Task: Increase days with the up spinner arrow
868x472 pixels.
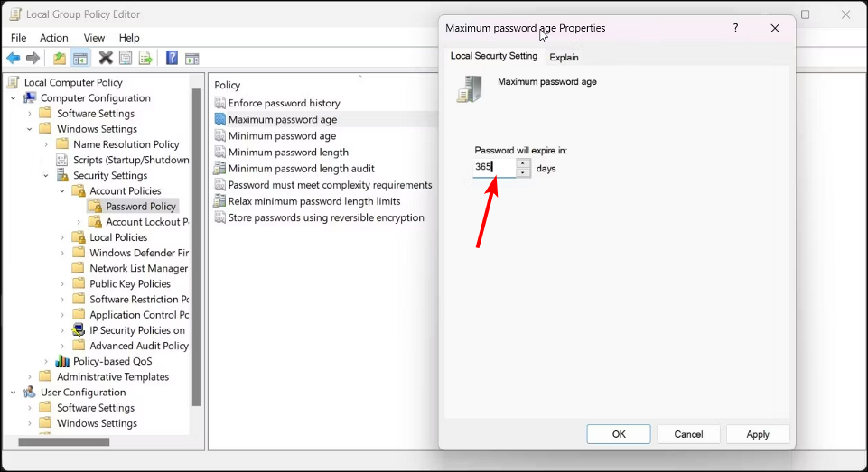Action: coord(523,163)
